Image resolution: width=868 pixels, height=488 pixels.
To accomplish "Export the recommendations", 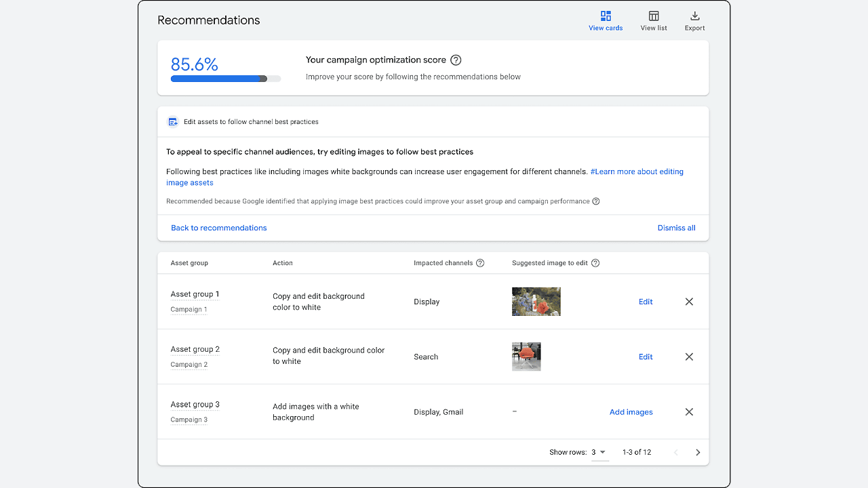I will pos(694,20).
